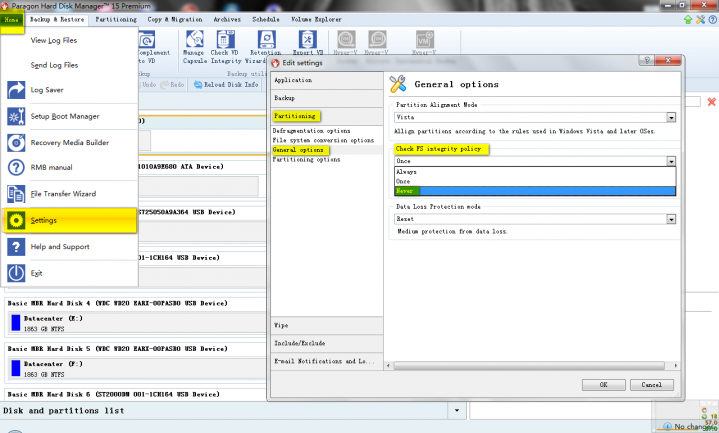Click OK in Edit settings dialog
719x433 pixels.
pos(603,385)
